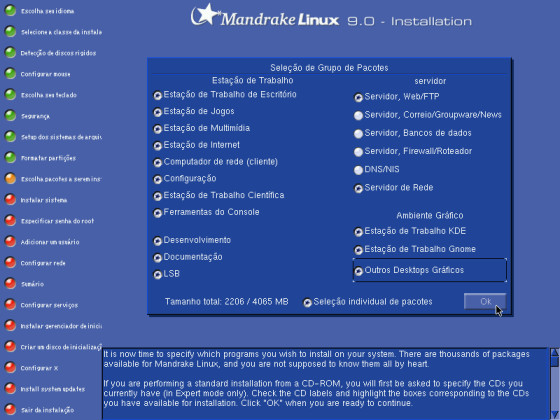Screen dimensions: 560x420
Task: Click help panel scrollbar down arrow
Action: (x=555, y=415)
